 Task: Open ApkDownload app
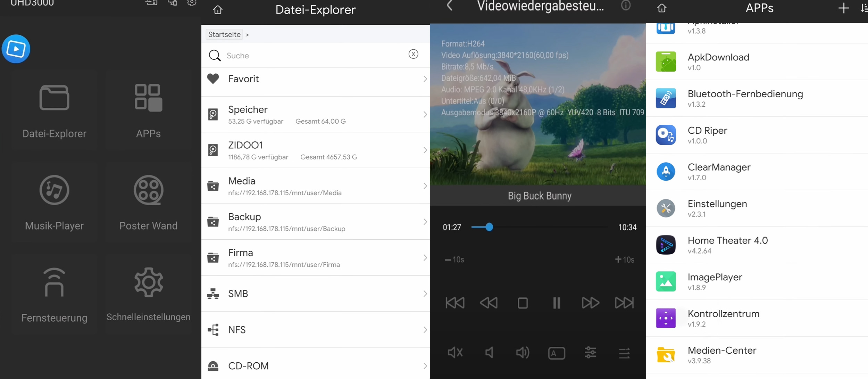coord(757,62)
